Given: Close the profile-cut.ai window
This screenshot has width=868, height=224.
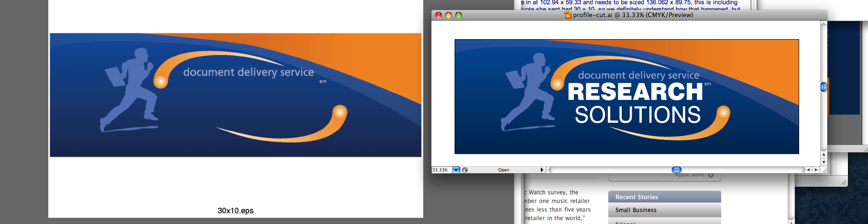Looking at the screenshot, I should [439, 15].
